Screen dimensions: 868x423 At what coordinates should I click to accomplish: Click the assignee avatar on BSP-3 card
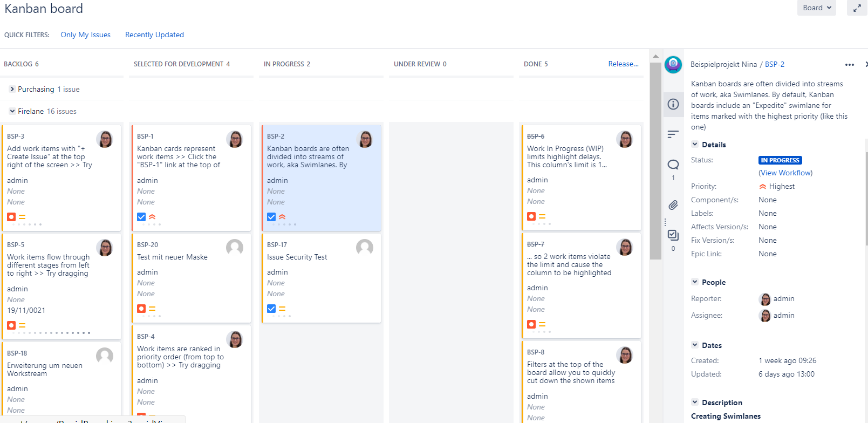(105, 139)
